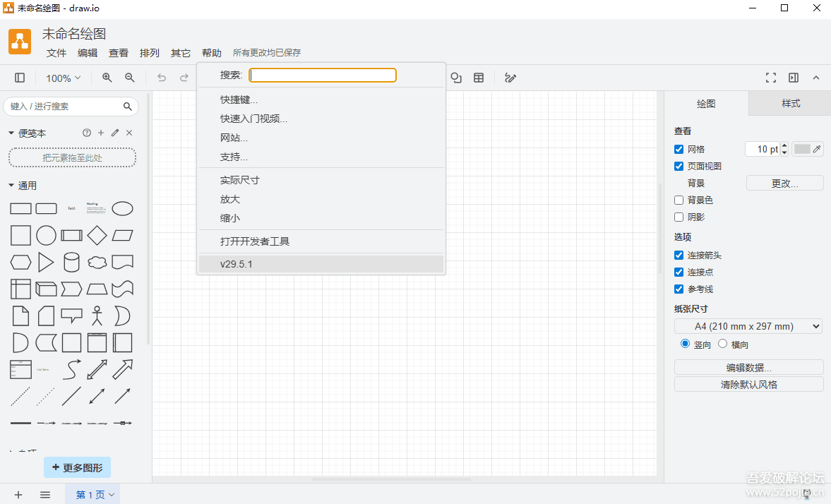The image size is (831, 504).
Task: Add a new page with plus icon
Action: (x=18, y=495)
